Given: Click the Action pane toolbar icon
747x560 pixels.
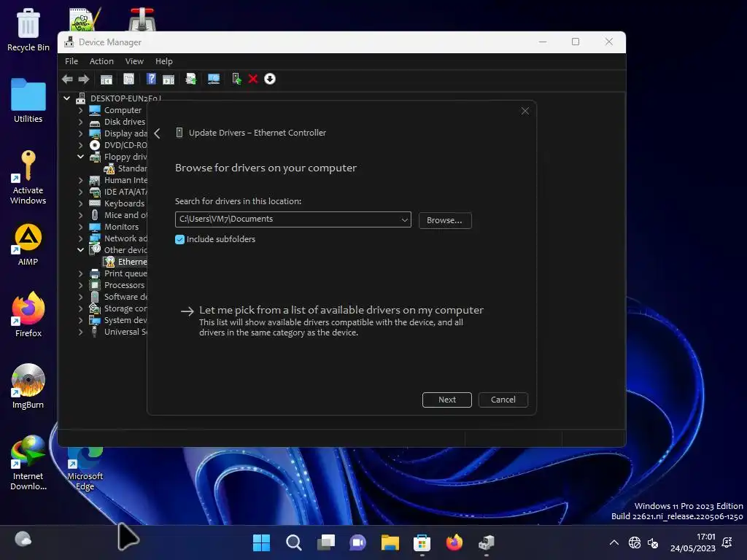Looking at the screenshot, I should (x=169, y=79).
